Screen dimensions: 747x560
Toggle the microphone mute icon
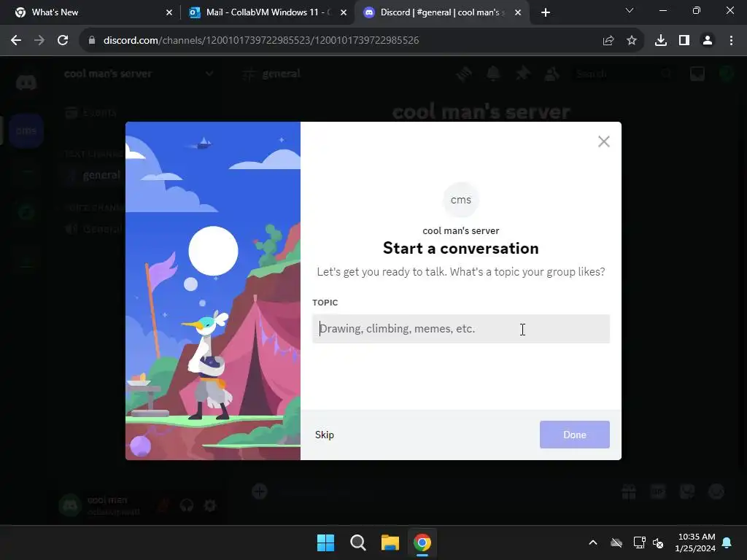click(163, 505)
